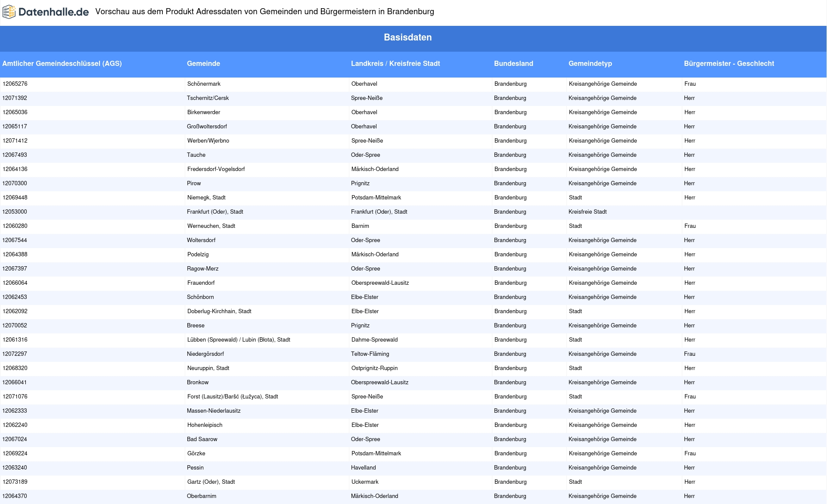Image resolution: width=827 pixels, height=504 pixels.
Task: Select the Brandenburg cell in Oberbarnim row
Action: (529, 496)
